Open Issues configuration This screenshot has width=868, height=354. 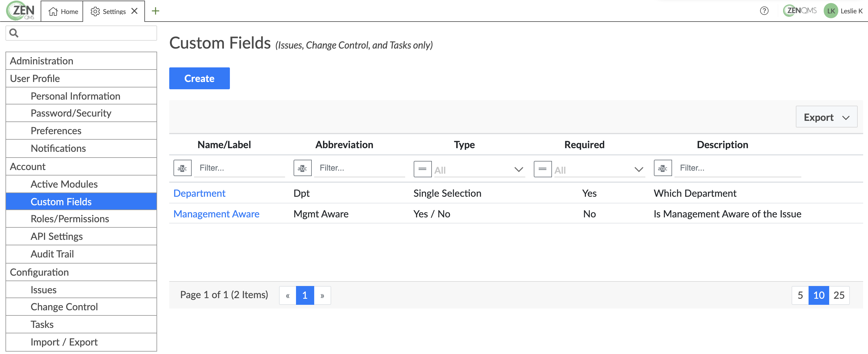click(x=81, y=290)
